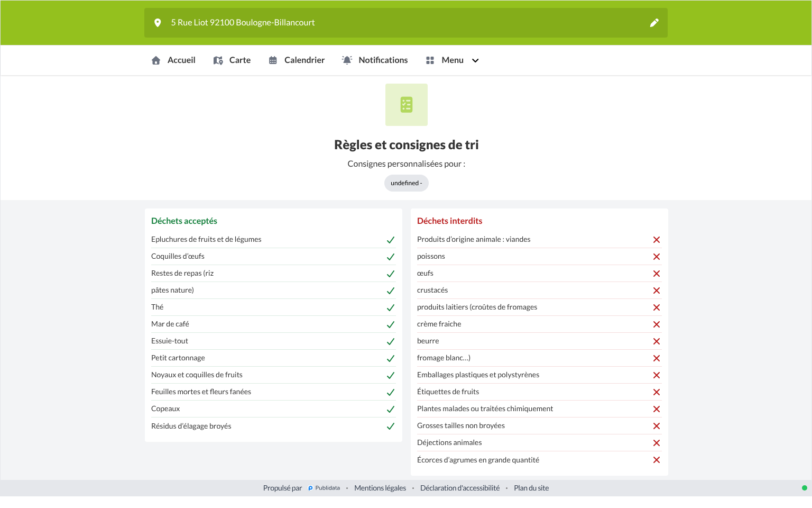Click check mark next to Petit cartonnage
The image size is (812, 508).
391,358
